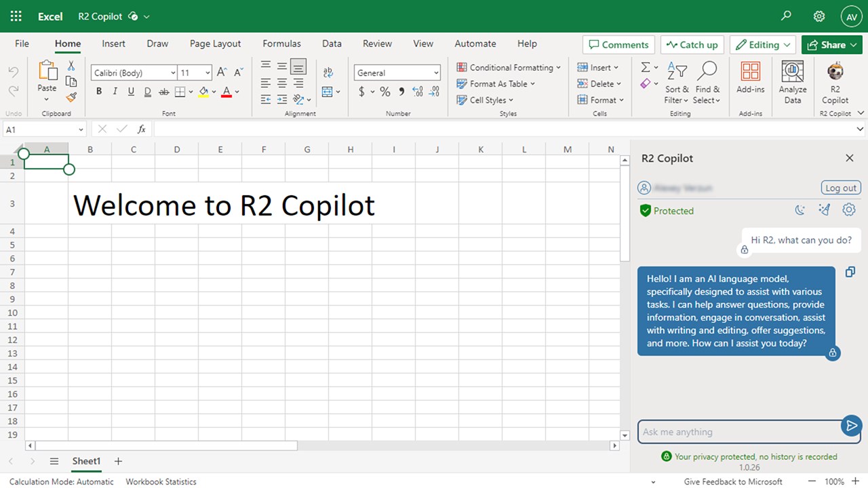Click the yellow fill color swatch button
The image size is (868, 488).
coord(203,91)
